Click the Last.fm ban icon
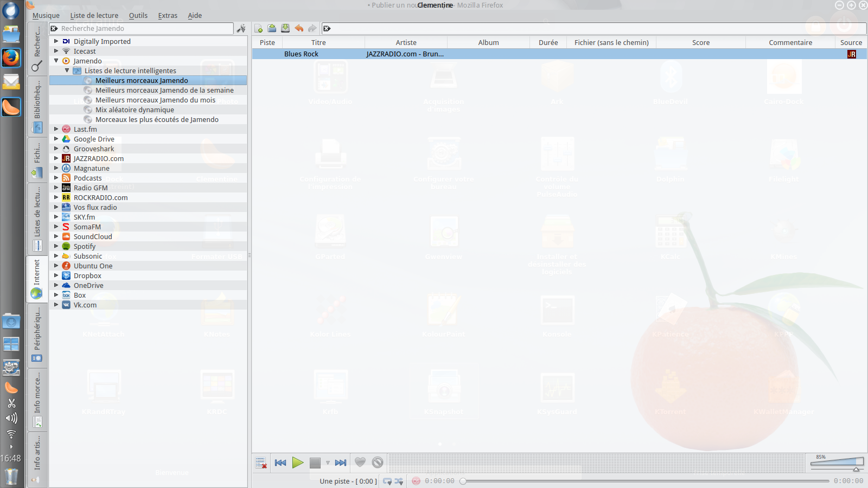 (x=378, y=463)
